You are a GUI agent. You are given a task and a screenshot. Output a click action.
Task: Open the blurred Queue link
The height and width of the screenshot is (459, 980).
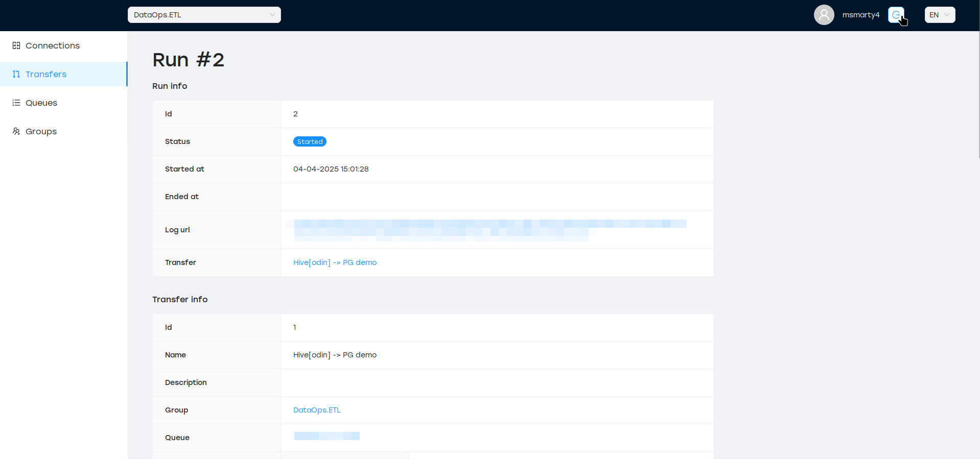(327, 436)
